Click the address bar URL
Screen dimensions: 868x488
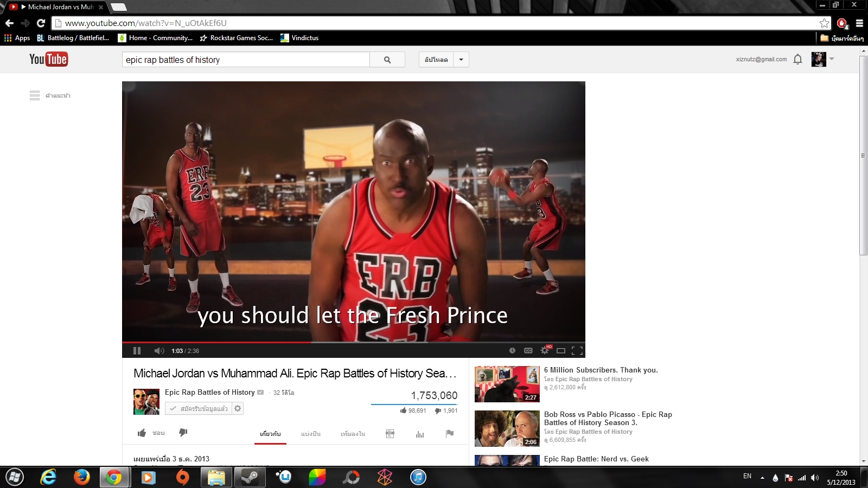click(x=146, y=23)
